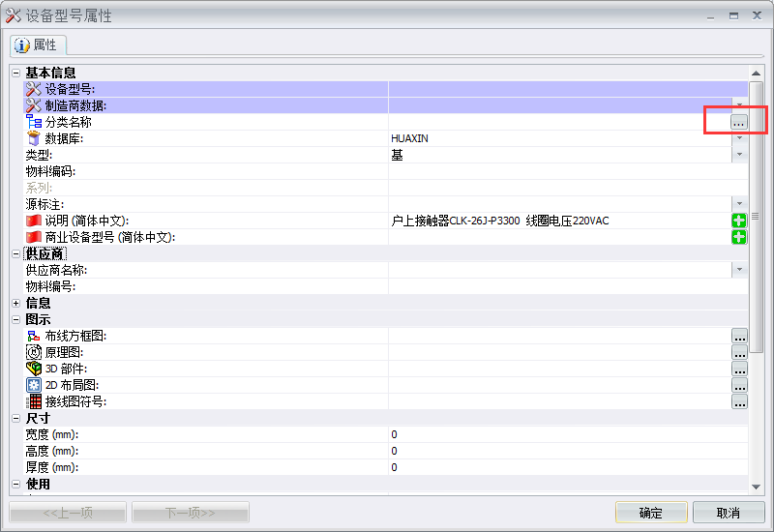This screenshot has height=532, width=774.
Task: Browse for 原理图 with ellipsis button
Action: point(739,352)
